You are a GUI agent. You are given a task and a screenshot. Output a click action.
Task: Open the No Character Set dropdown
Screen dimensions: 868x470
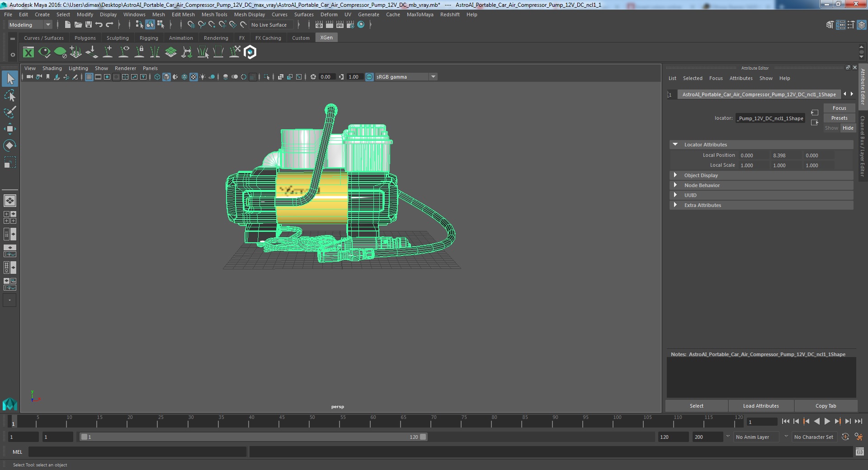click(x=814, y=437)
